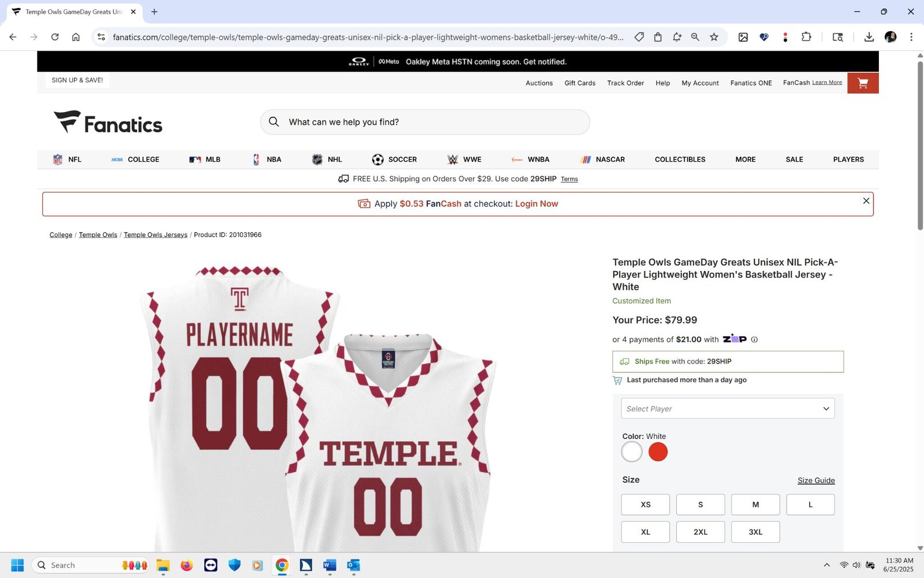The width and height of the screenshot is (924, 578).
Task: Click the Fanatics logo
Action: point(108,122)
